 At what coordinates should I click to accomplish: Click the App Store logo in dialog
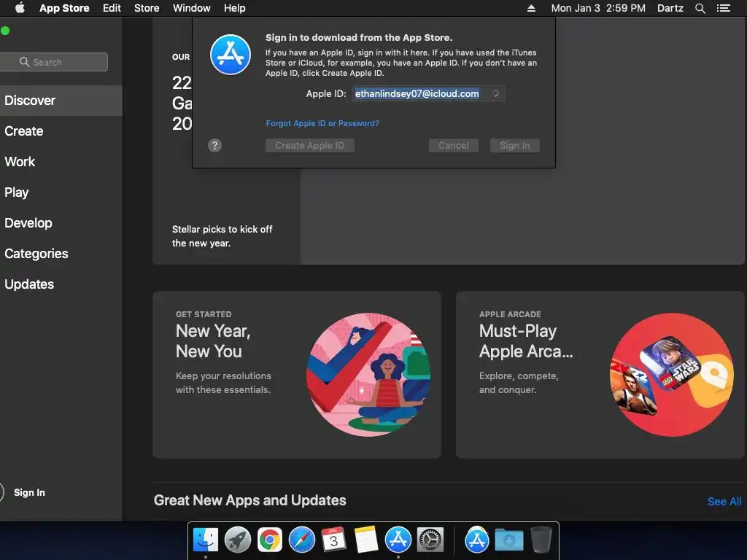[x=231, y=55]
